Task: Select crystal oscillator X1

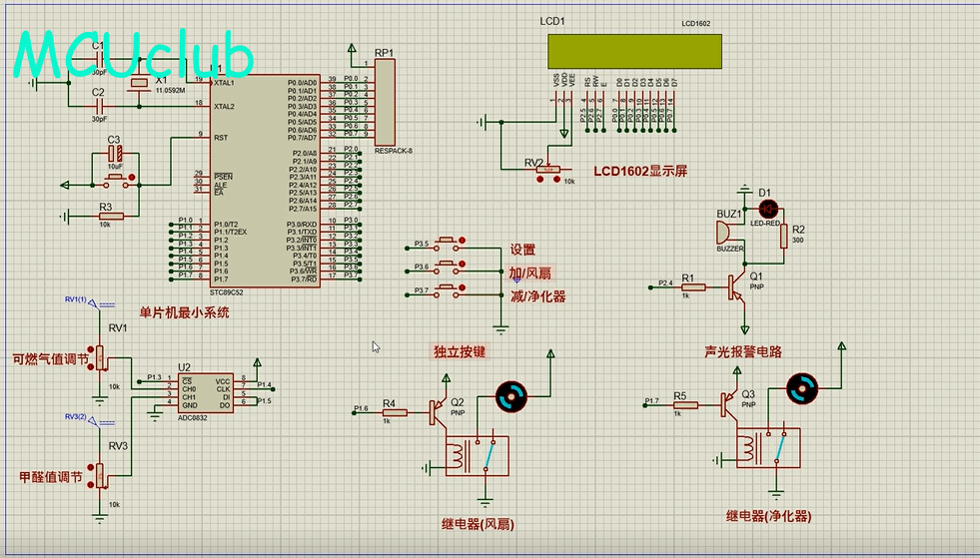Action: (x=140, y=83)
